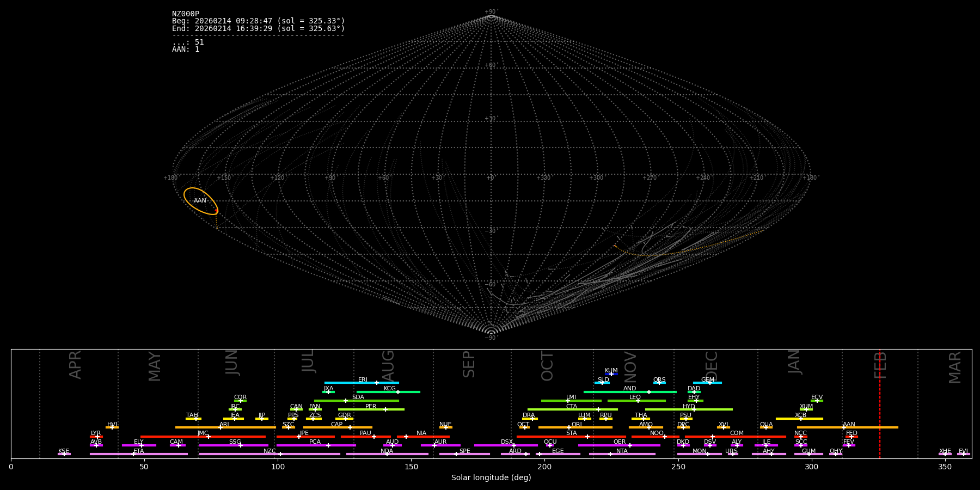Click the -30 latitude label on sky map
The height and width of the screenshot is (490, 980).
pos(491,231)
